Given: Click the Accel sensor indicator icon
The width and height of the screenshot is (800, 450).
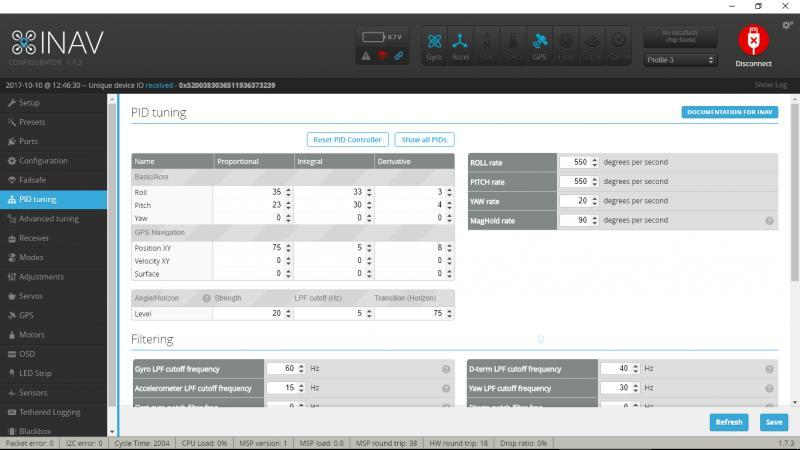Looking at the screenshot, I should (460, 45).
